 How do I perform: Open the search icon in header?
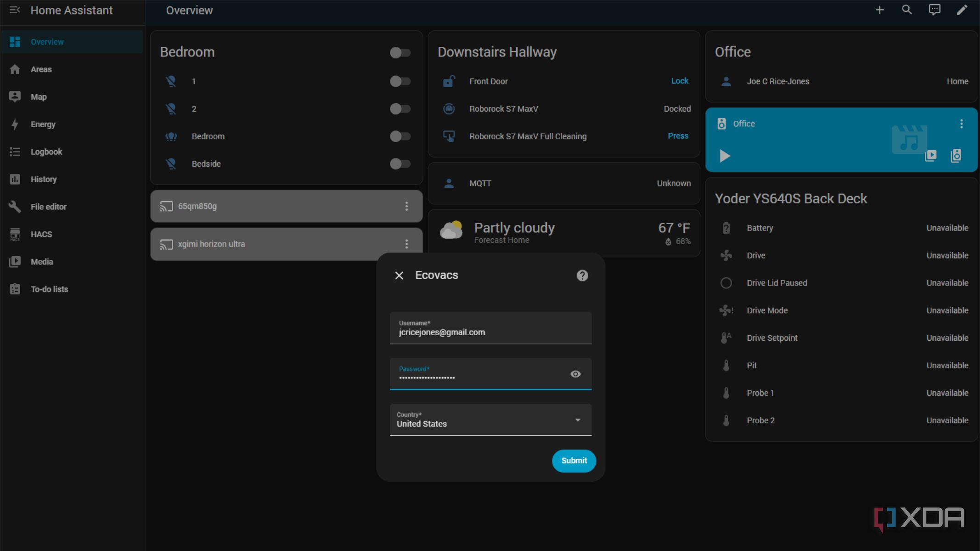point(907,10)
